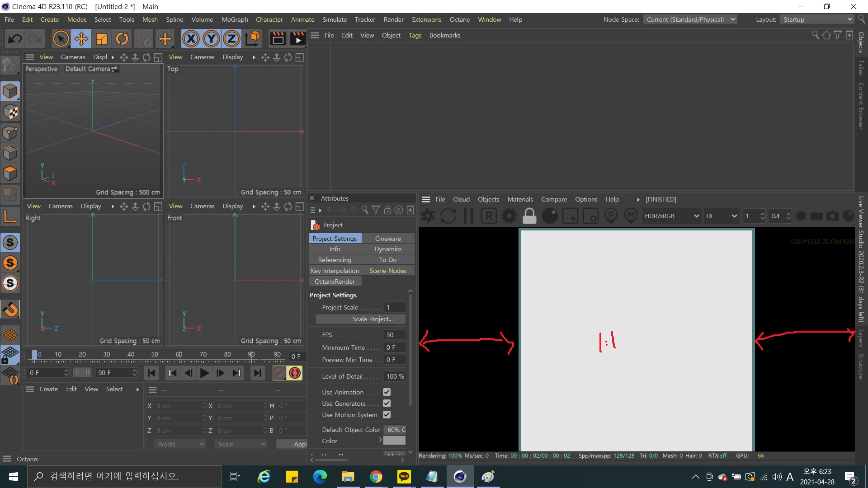
Task: Select the Move tool in toolbar
Action: (81, 38)
